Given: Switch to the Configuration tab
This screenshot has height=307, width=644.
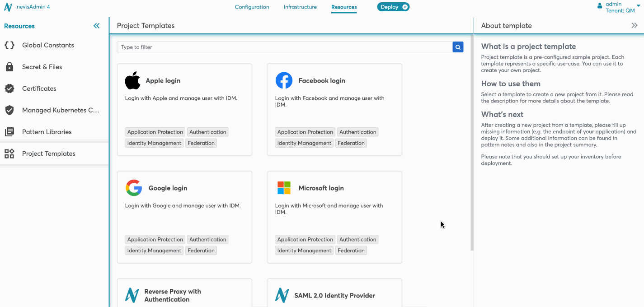Looking at the screenshot, I should [x=252, y=7].
